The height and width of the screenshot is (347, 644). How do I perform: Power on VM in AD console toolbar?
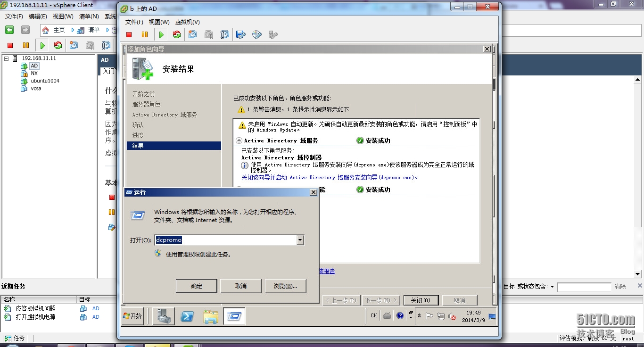(161, 34)
